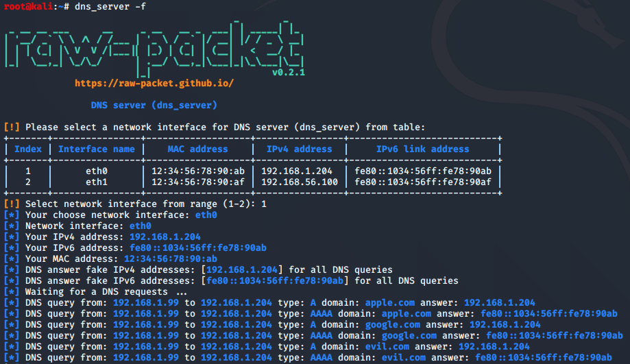Click the address in 'Your IPv6 address' line
Viewport: 630px width, 364px height.
pyautogui.click(x=197, y=248)
